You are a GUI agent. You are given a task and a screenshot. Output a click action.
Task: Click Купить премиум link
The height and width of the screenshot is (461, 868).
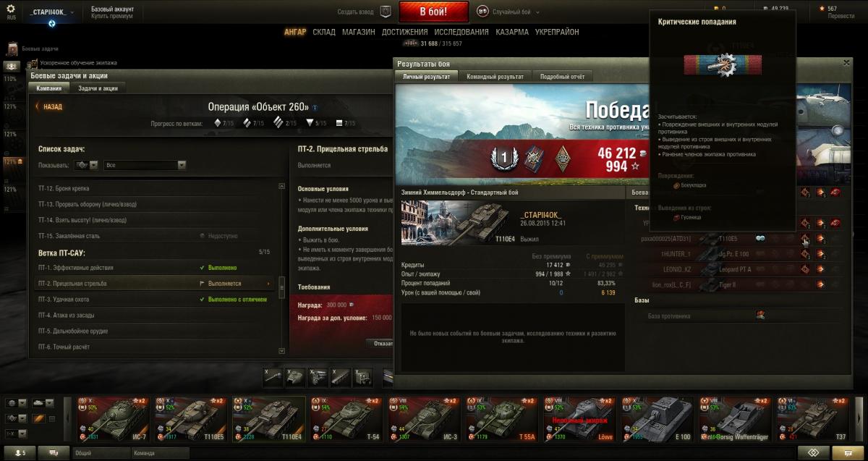(111, 16)
